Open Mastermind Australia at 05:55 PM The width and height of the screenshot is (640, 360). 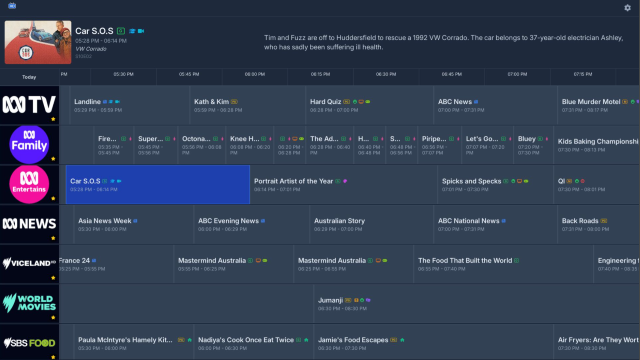(233, 264)
